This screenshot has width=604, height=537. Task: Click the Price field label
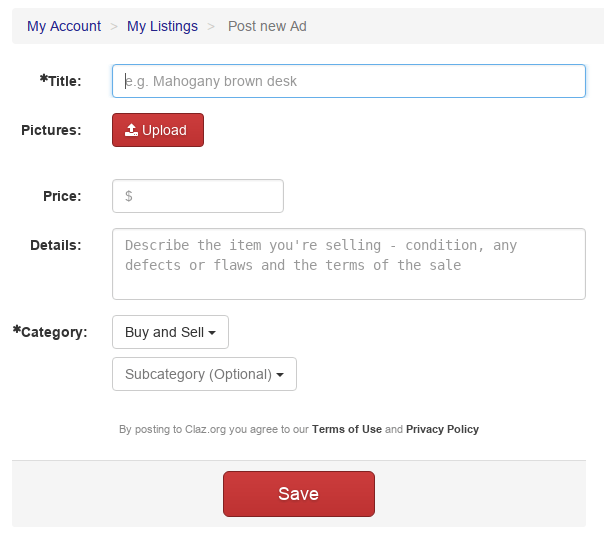point(62,196)
